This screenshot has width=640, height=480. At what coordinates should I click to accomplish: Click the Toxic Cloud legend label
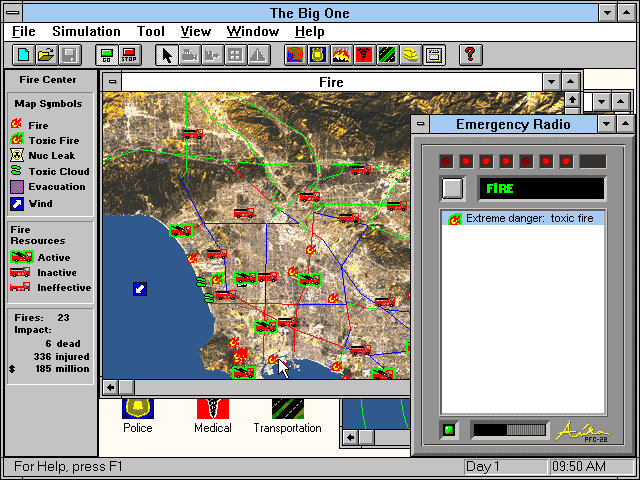tap(59, 171)
